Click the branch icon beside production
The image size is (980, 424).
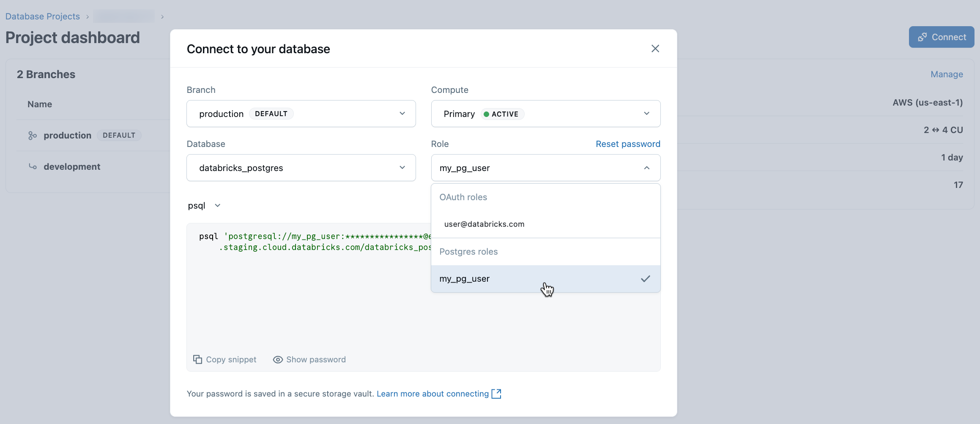(x=33, y=135)
